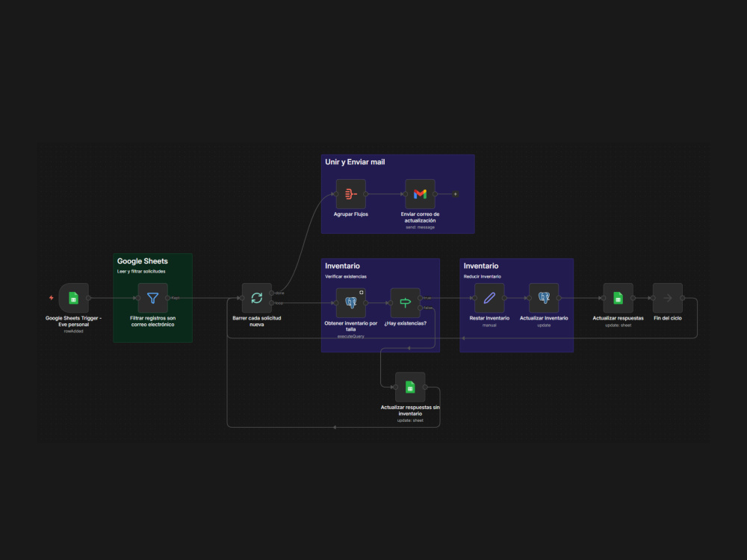Viewport: 747px width, 560px height.
Task: Click the loop node 'done' output connector
Action: [272, 293]
